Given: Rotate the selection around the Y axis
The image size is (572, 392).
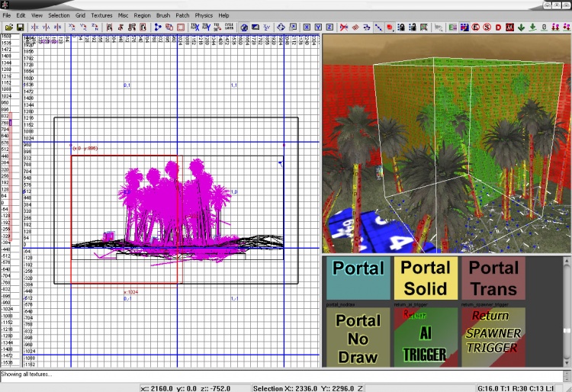Looking at the screenshot, I should [84, 27].
